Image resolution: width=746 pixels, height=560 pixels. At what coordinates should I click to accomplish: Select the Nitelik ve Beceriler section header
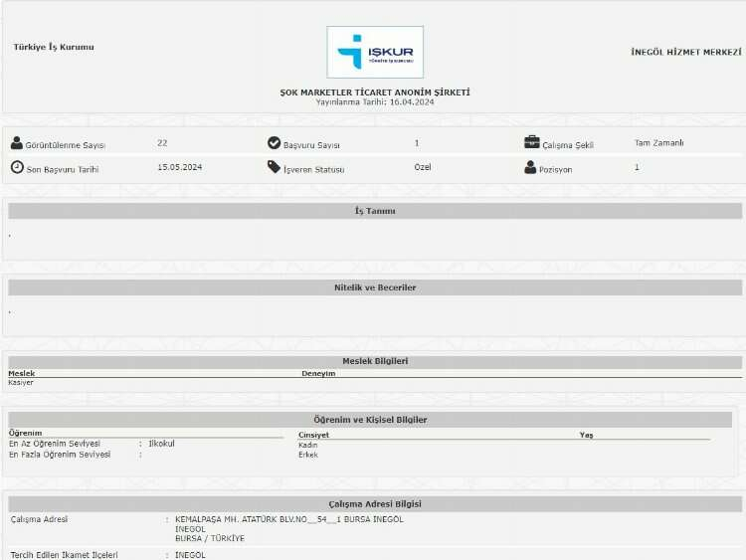pos(375,287)
